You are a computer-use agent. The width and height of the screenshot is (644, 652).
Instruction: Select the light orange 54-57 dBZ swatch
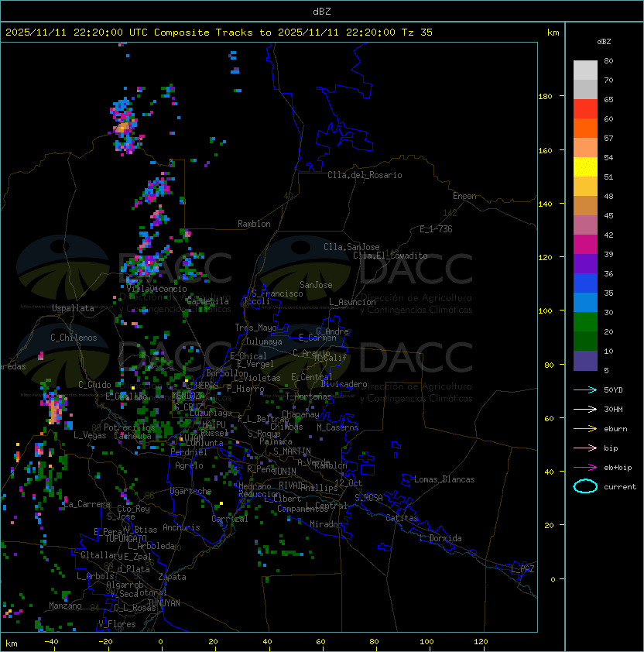pos(585,148)
